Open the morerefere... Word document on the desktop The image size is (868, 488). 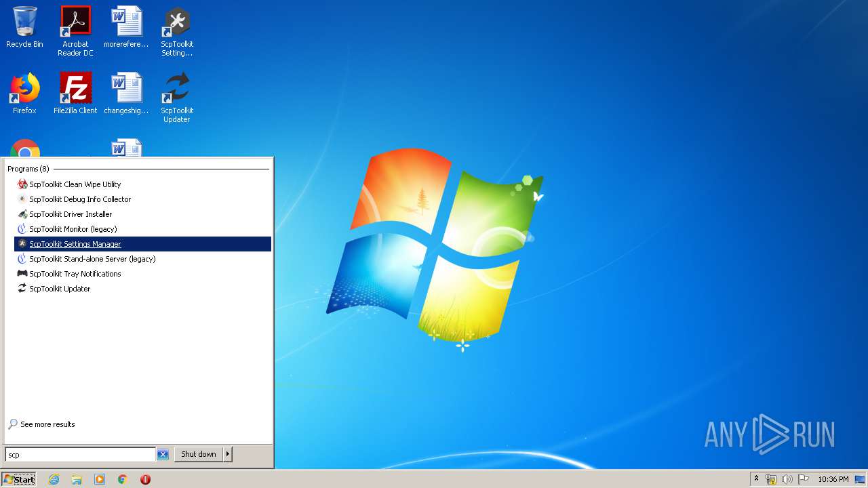pos(126,28)
